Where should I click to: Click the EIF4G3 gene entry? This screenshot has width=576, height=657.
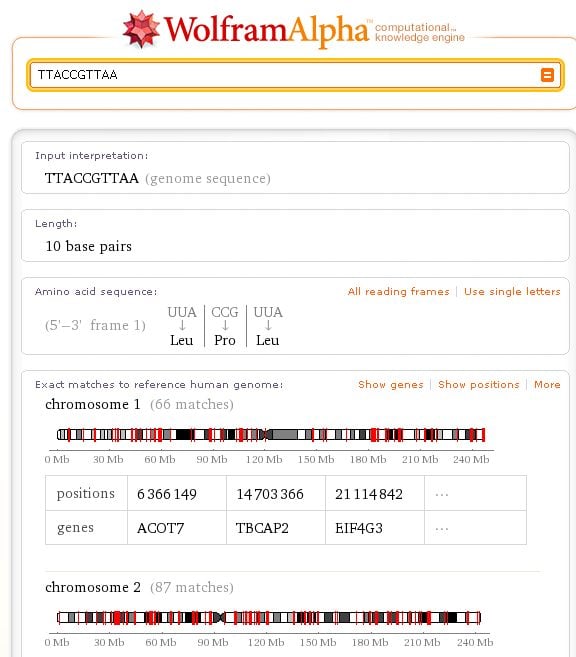click(359, 528)
